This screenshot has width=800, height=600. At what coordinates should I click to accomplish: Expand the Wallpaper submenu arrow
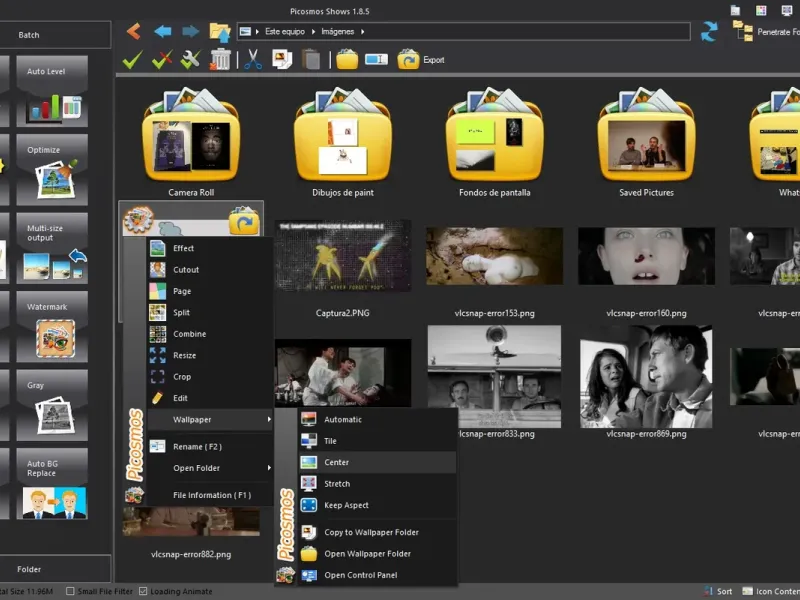(269, 420)
